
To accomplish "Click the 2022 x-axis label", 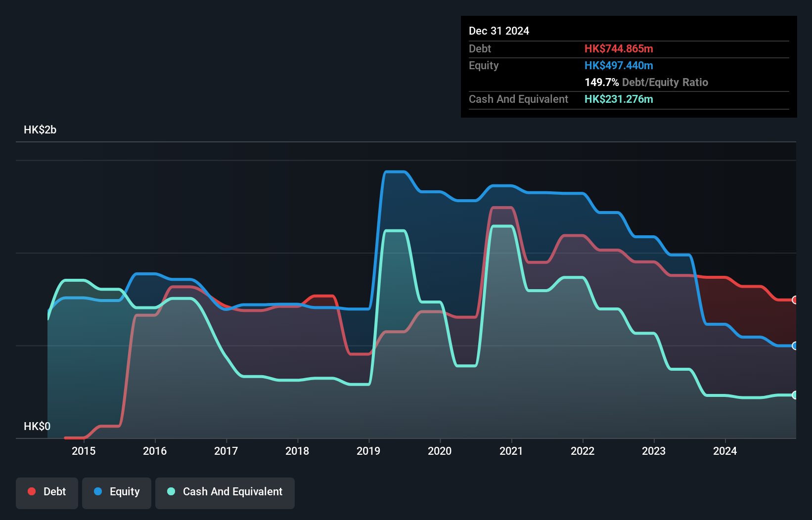I will pos(583,451).
